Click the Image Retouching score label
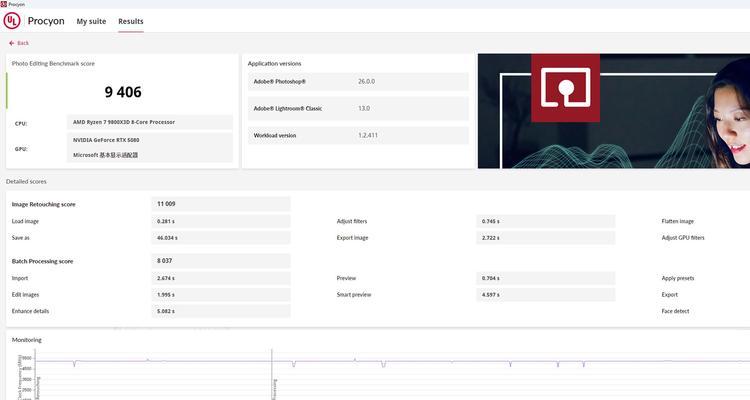750x400 pixels. tap(44, 204)
